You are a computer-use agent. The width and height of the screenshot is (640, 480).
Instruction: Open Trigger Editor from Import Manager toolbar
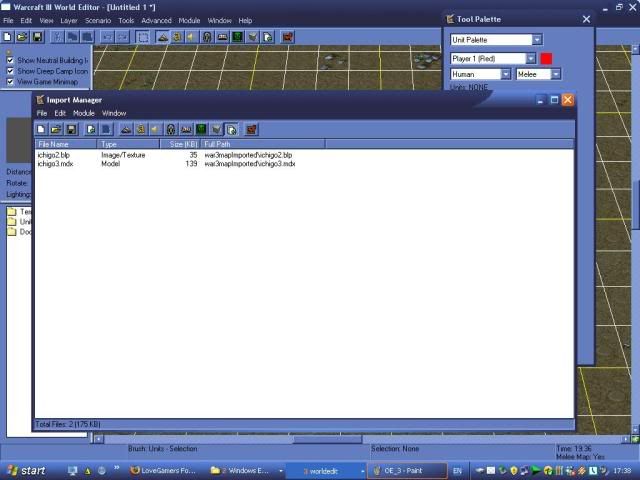pyautogui.click(x=141, y=129)
